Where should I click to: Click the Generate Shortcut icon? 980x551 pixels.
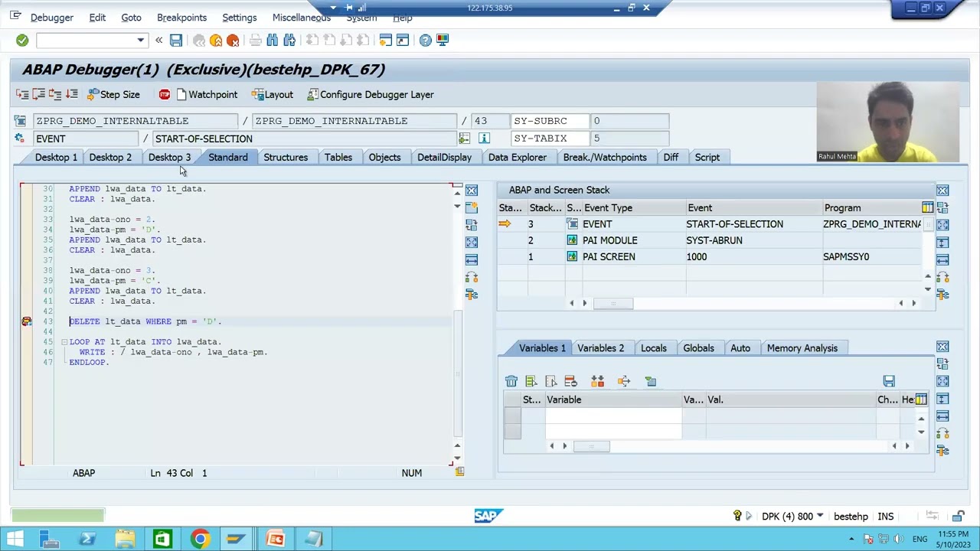403,40
